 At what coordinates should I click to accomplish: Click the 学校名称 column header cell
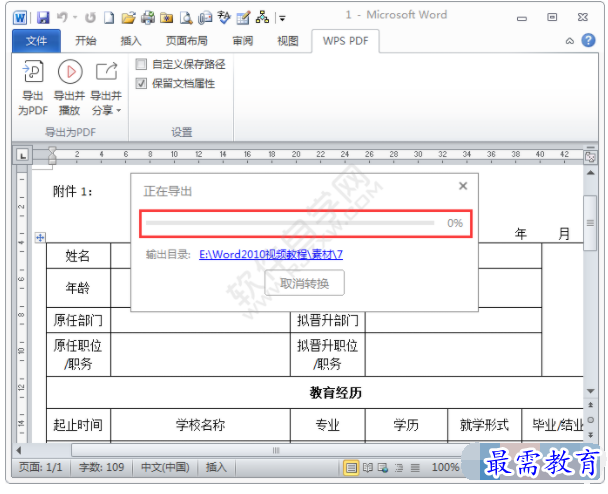200,425
